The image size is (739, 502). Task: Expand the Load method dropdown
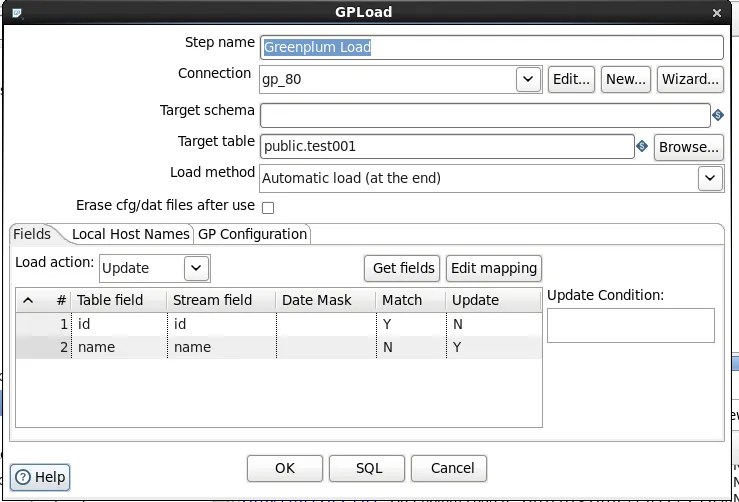click(710, 178)
